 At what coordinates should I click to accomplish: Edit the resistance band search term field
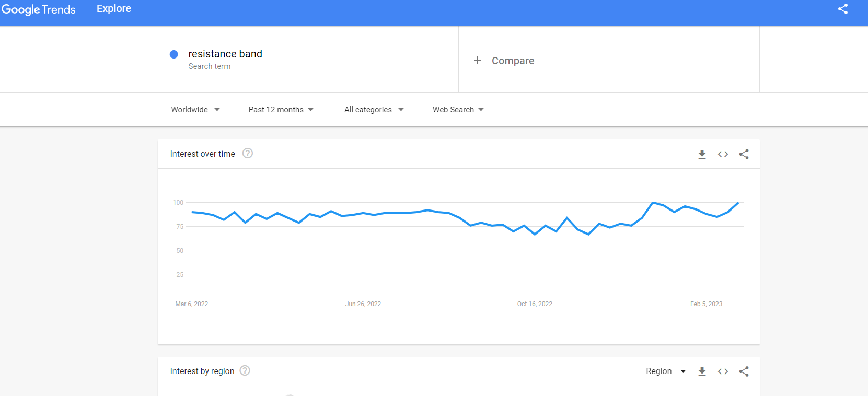(308, 60)
